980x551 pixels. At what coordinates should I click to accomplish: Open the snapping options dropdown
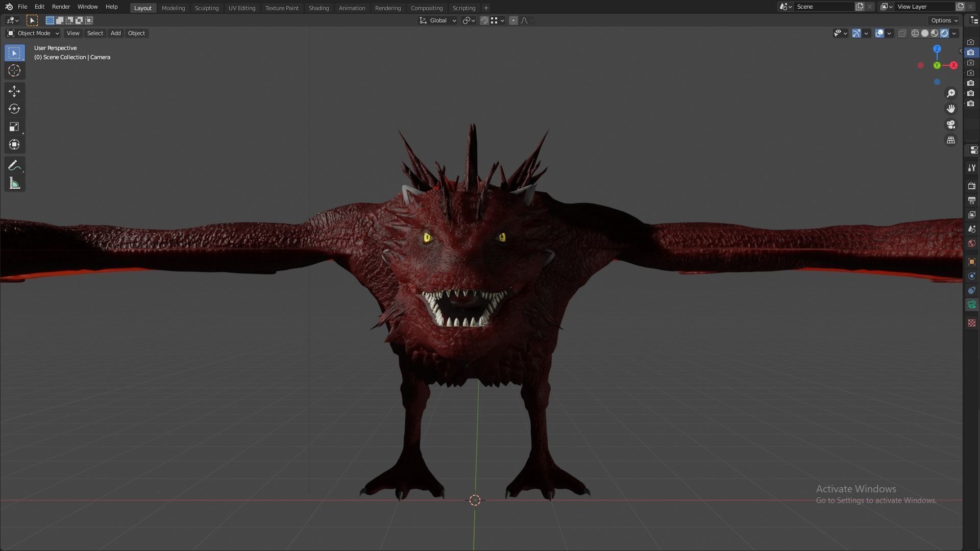tap(498, 20)
